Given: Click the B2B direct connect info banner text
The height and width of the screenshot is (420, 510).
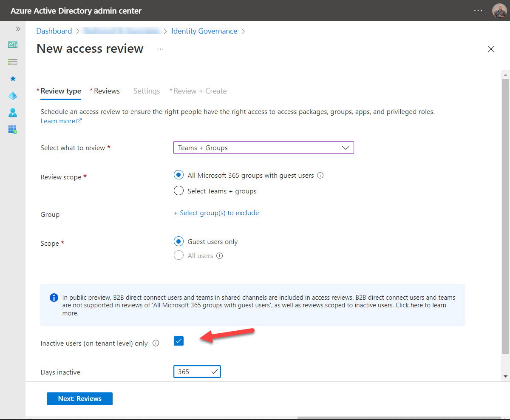Looking at the screenshot, I should [258, 305].
